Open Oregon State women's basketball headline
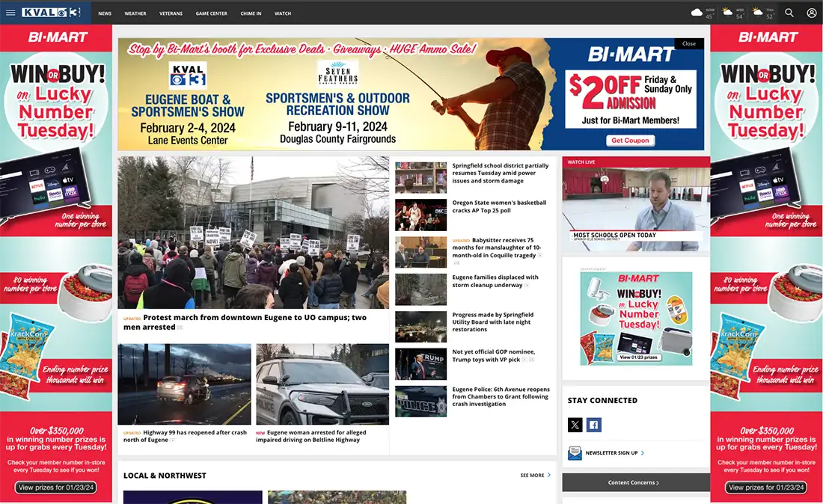Screen dimensions: 823x504 point(499,206)
